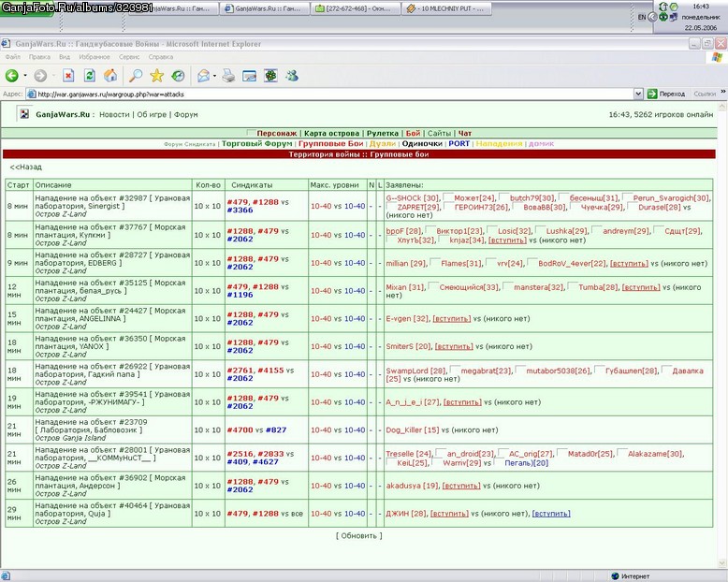Open the Об игре link
This screenshot has height=582, width=728.
click(152, 115)
